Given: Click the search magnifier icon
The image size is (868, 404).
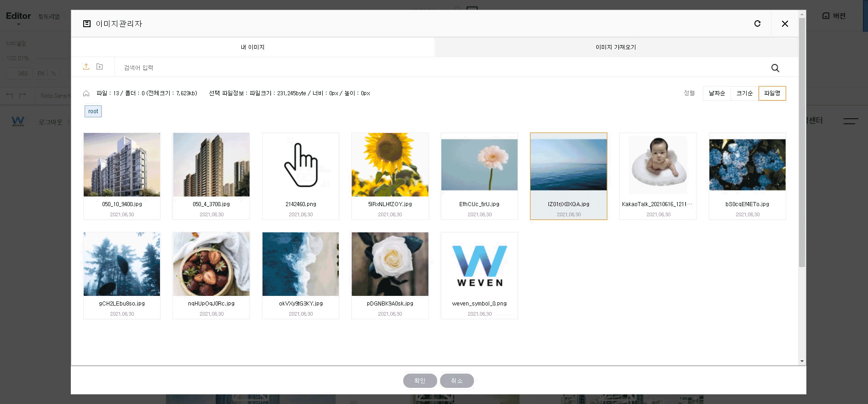Looking at the screenshot, I should coord(775,68).
